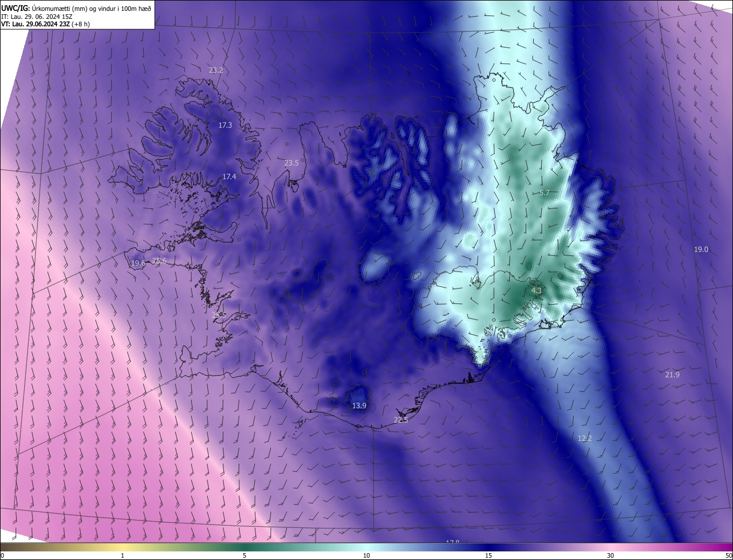Click the 19.6 value label
733x560 pixels.
click(138, 263)
